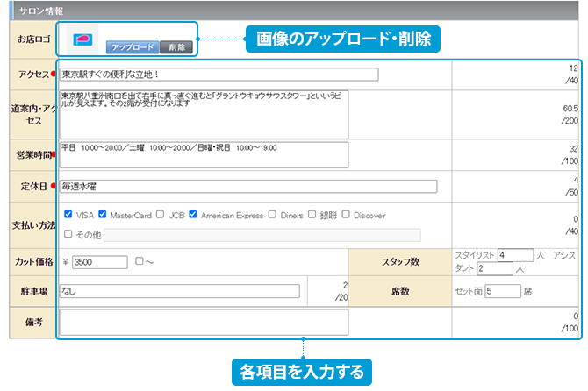Click the アップロード upload button
Screen dimensions: 588x391
[133, 47]
